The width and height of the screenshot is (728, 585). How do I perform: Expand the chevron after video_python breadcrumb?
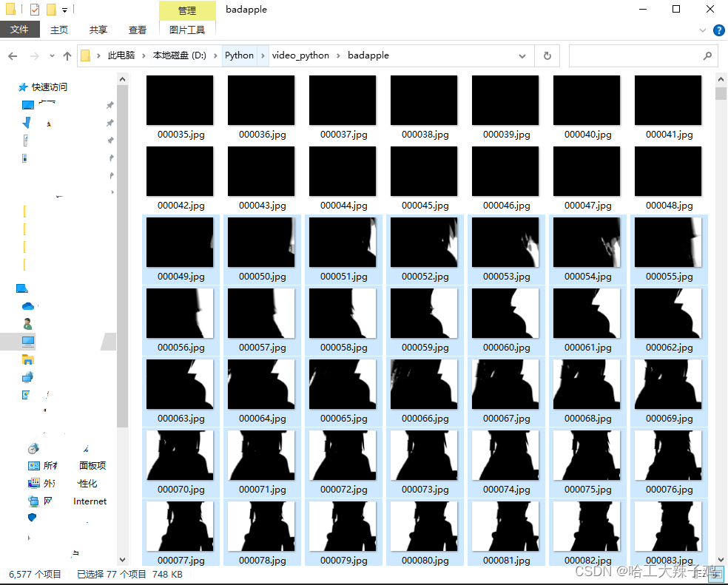click(x=338, y=55)
